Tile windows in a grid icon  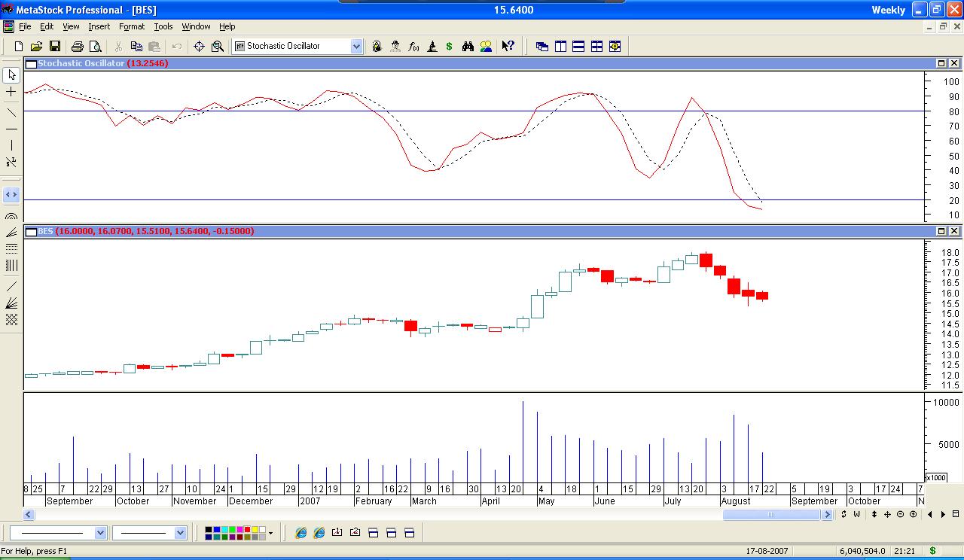tap(596, 46)
